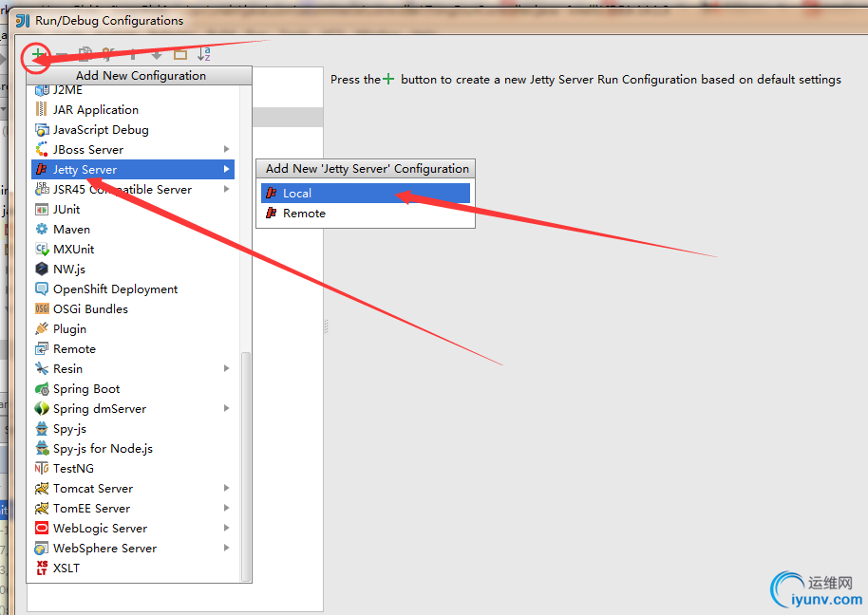Choose Local in the Jetty Server submenu
This screenshot has height=615, width=868.
coord(366,193)
